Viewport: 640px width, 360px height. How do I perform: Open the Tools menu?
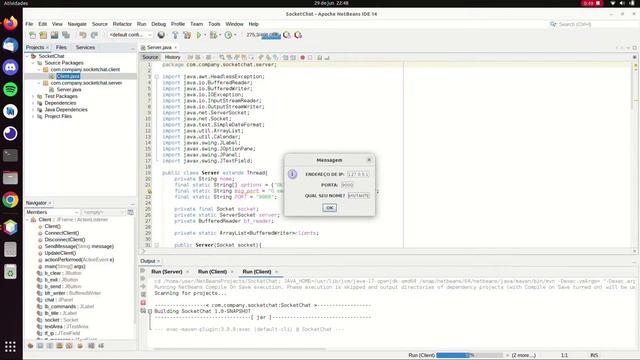click(x=214, y=24)
